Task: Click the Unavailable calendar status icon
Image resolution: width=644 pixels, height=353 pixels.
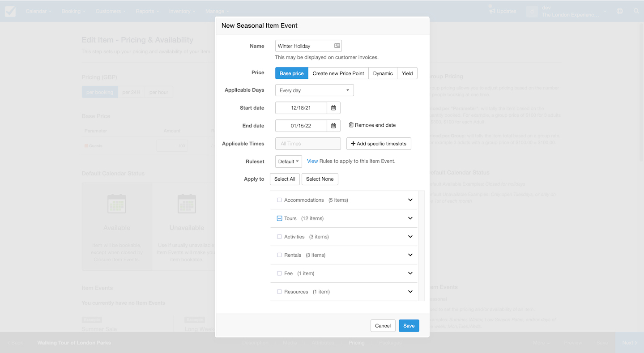Action: [187, 204]
